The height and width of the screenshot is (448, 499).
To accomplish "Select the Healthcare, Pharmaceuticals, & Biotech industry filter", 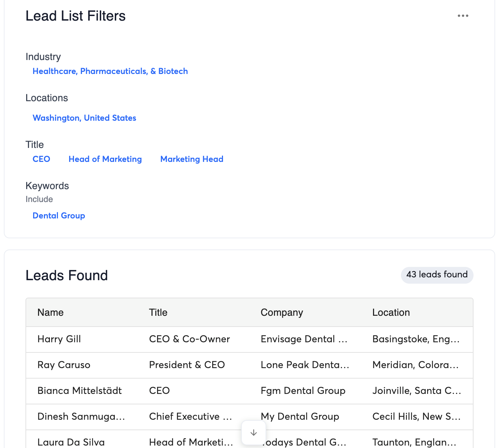I will 110,71.
